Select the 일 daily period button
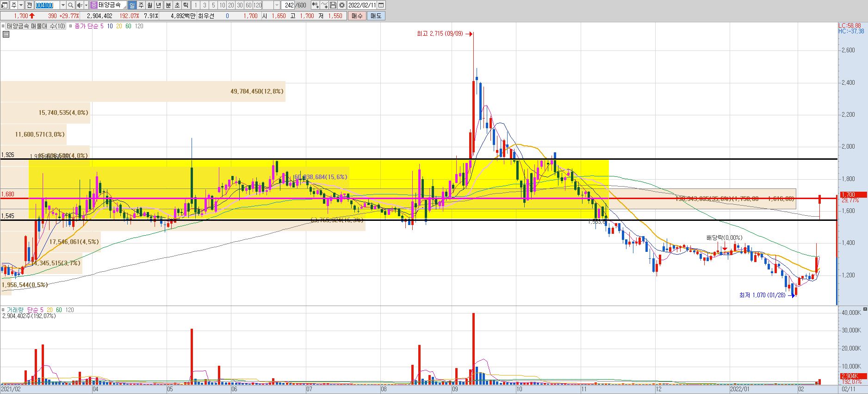 coord(132,5)
